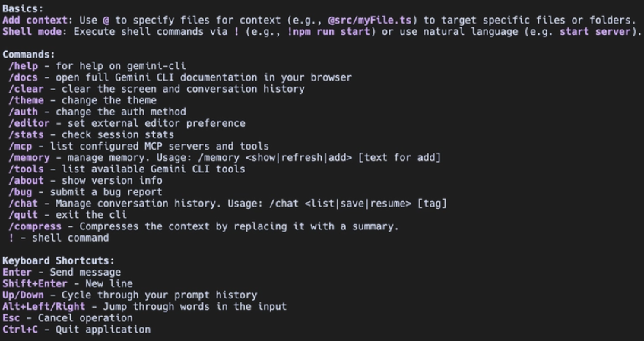Click the /tools command entry
This screenshot has width=644, height=341.
pyautogui.click(x=27, y=169)
